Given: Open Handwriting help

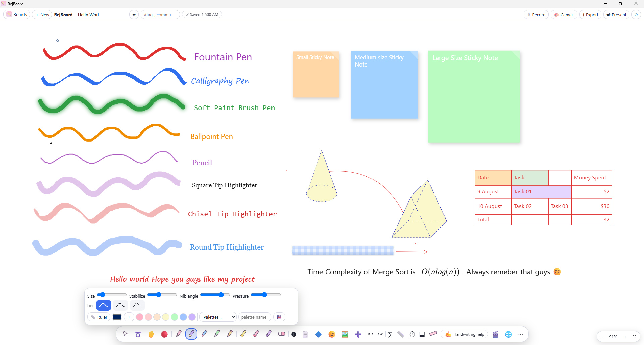Looking at the screenshot, I should pos(464,334).
